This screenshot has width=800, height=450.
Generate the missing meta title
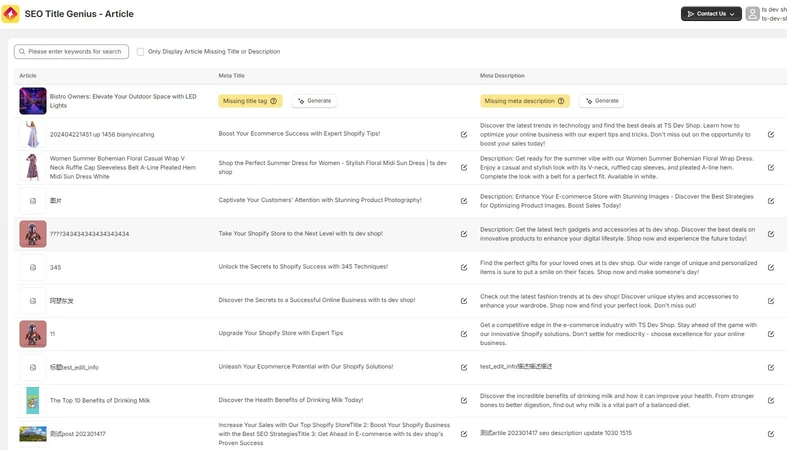point(314,101)
